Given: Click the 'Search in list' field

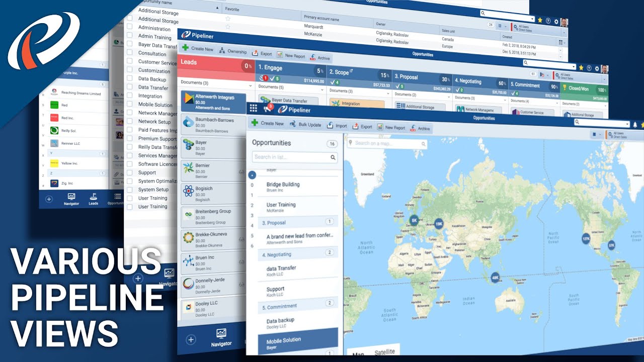Looking at the screenshot, I should click(295, 157).
